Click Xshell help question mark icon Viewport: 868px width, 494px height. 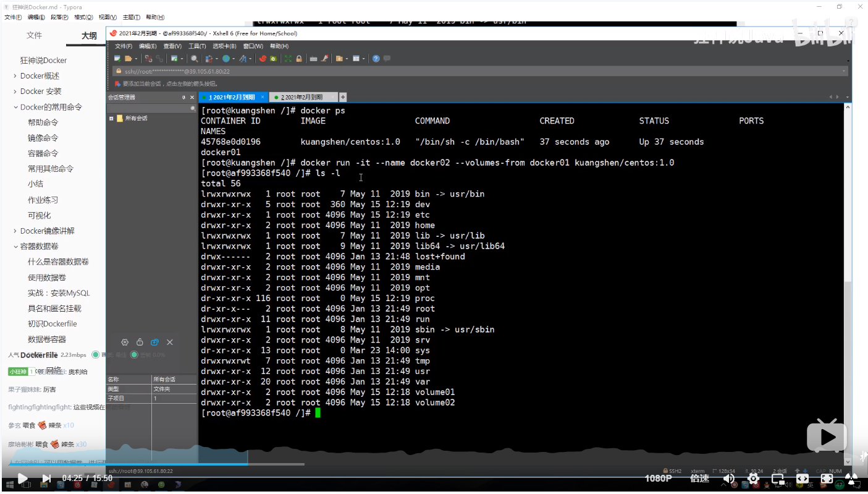coord(376,59)
